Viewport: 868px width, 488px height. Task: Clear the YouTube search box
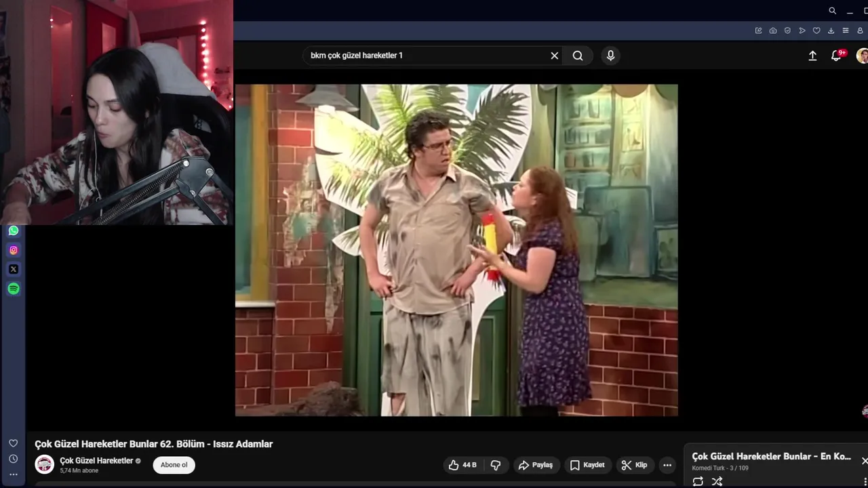coord(555,56)
